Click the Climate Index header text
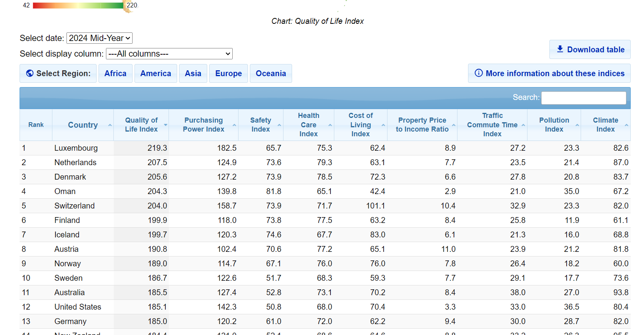Screen dimensions: 644x335 pyautogui.click(x=605, y=125)
